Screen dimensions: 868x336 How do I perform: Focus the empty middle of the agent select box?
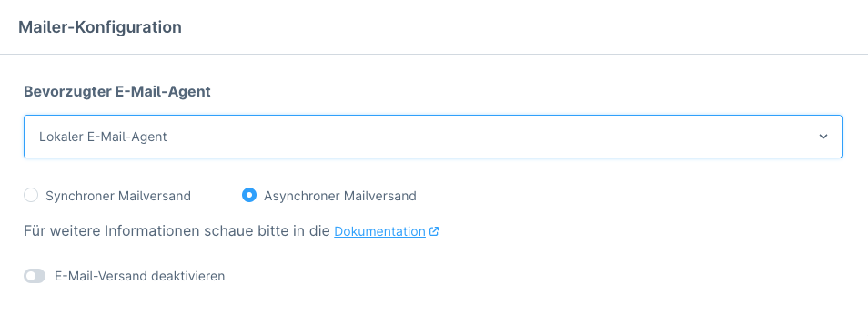pyautogui.click(x=487, y=137)
